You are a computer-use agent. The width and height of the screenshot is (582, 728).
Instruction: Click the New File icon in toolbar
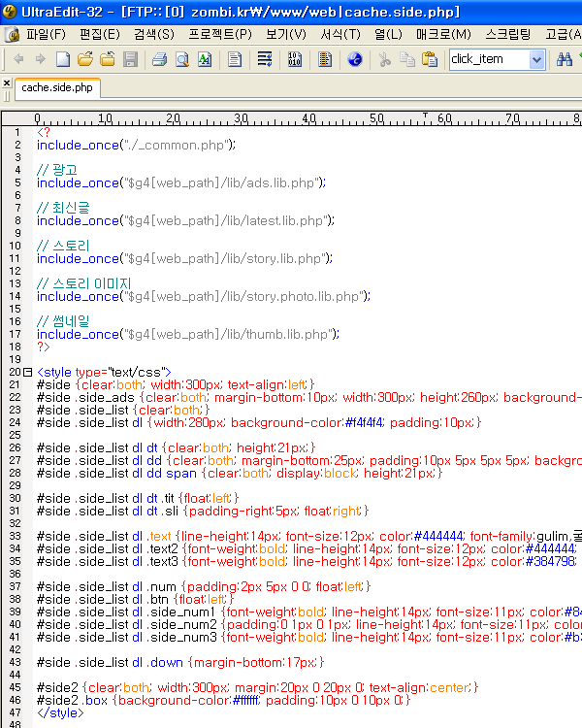[63, 59]
